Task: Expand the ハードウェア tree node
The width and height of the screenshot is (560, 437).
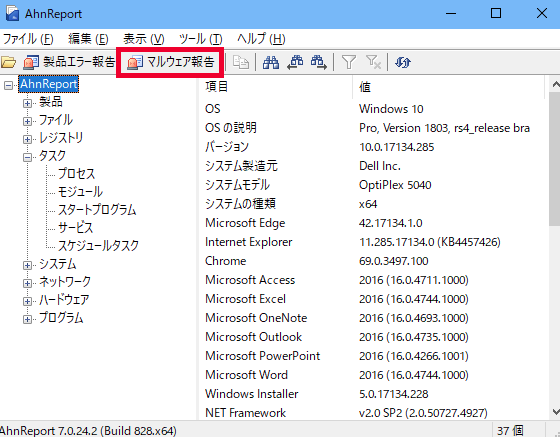Action: 27,301
